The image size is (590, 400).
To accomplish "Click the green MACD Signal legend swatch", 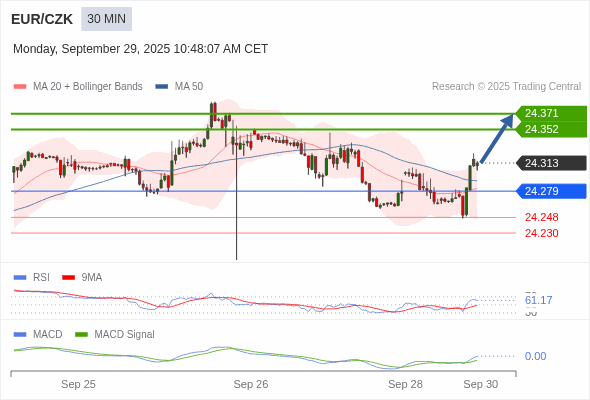I will click(x=81, y=335).
